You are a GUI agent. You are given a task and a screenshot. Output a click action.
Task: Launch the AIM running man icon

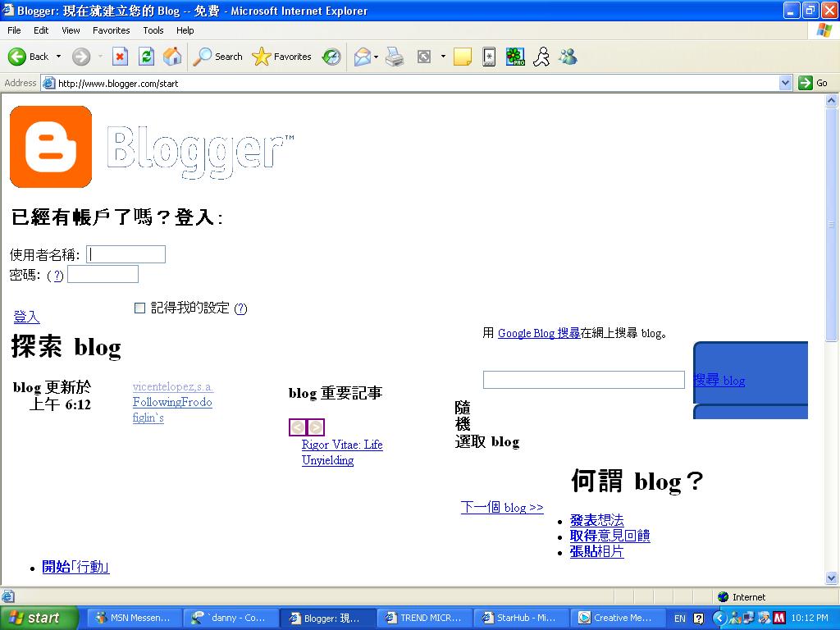point(541,57)
